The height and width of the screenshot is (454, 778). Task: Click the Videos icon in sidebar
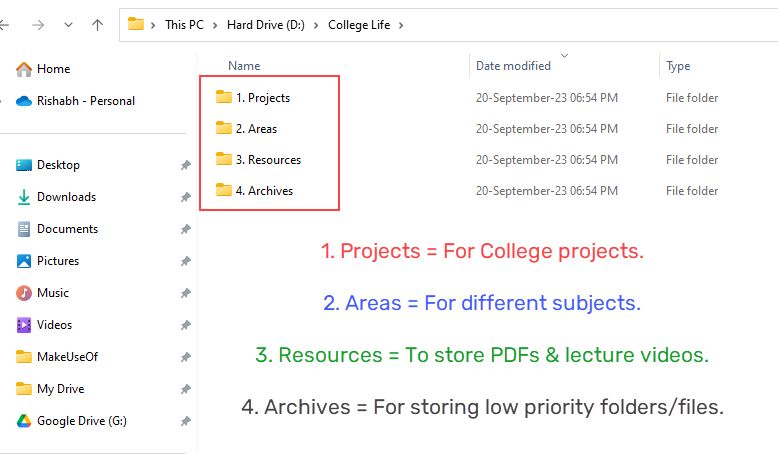click(x=24, y=325)
